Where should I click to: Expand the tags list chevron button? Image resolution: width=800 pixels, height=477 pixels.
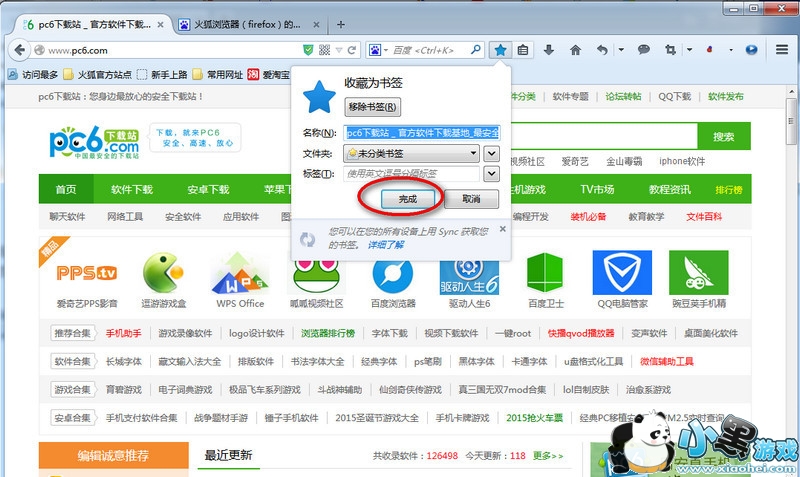[491, 173]
